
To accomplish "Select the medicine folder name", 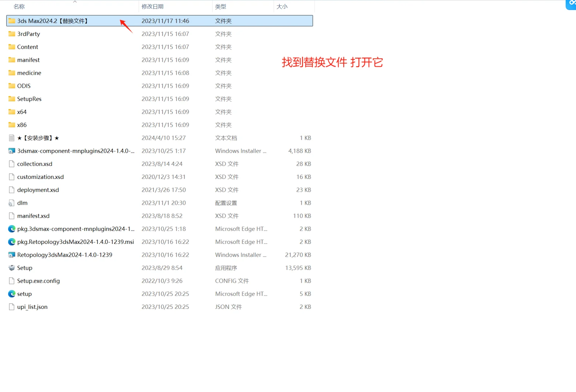I will point(29,73).
